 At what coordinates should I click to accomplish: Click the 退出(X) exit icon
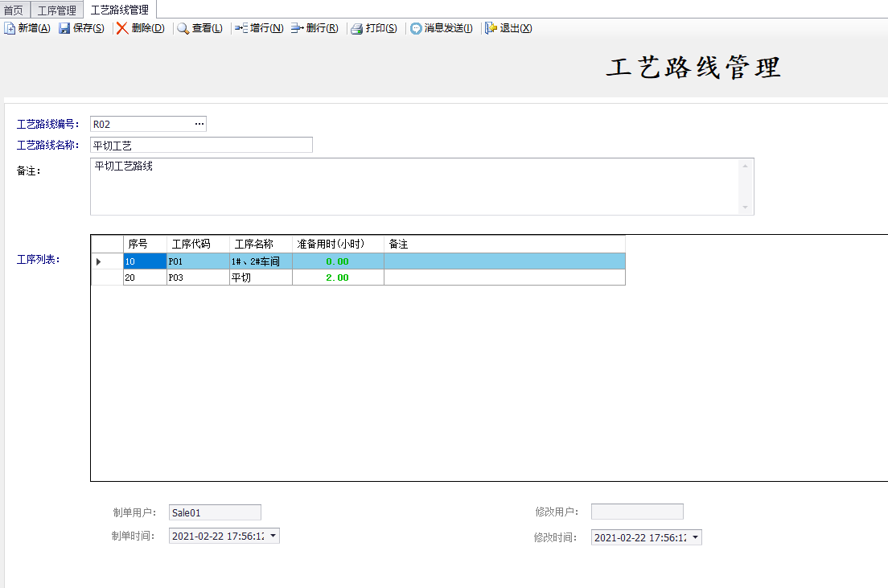point(490,27)
